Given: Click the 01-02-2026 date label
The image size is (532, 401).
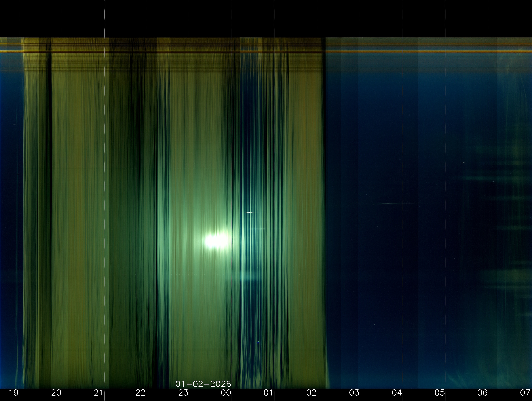Looking at the screenshot, I should point(203,384).
